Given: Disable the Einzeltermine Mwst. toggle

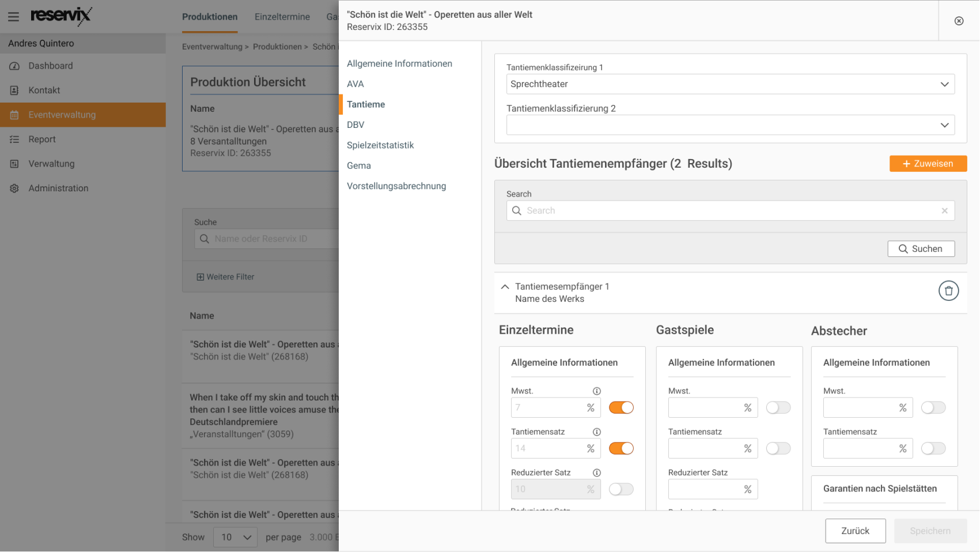Looking at the screenshot, I should tap(621, 408).
